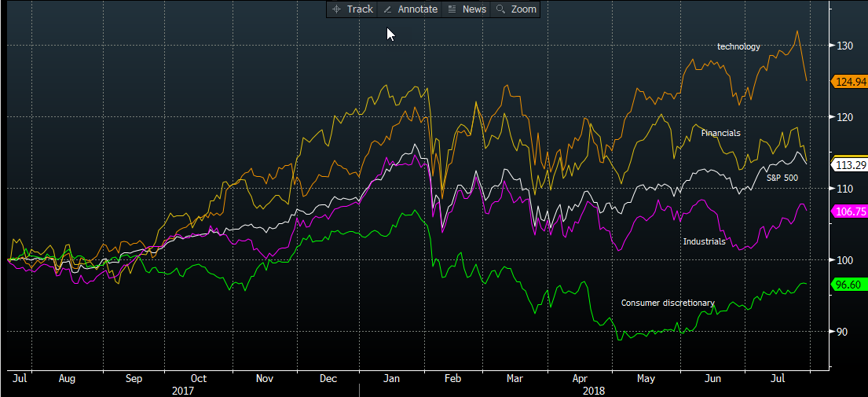Click the 120 y-axis value
The width and height of the screenshot is (868, 397).
[844, 117]
